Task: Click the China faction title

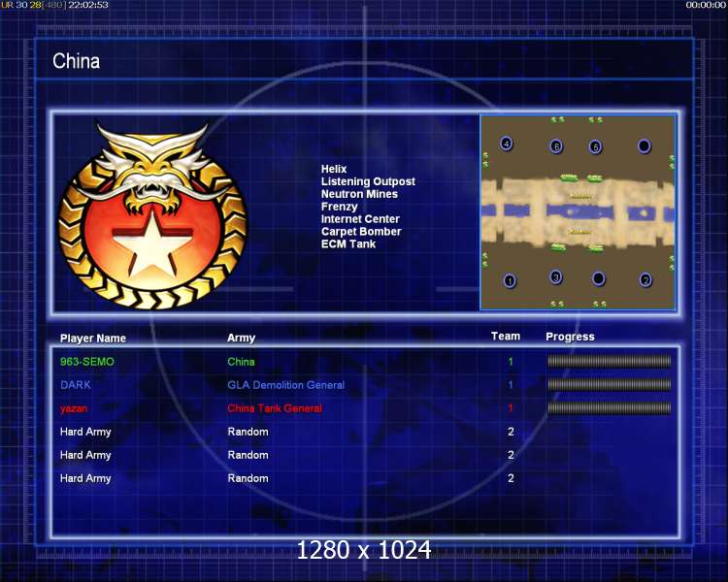Action: (x=76, y=61)
